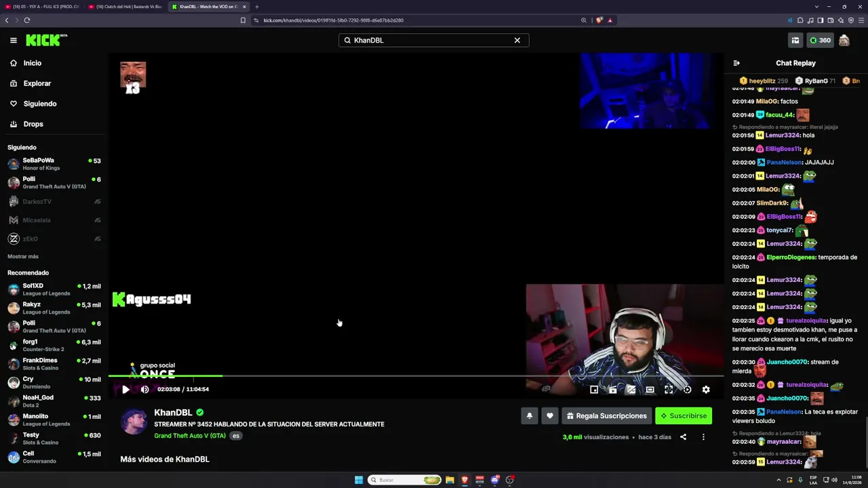Toggle chat overlay on the player

click(631, 389)
